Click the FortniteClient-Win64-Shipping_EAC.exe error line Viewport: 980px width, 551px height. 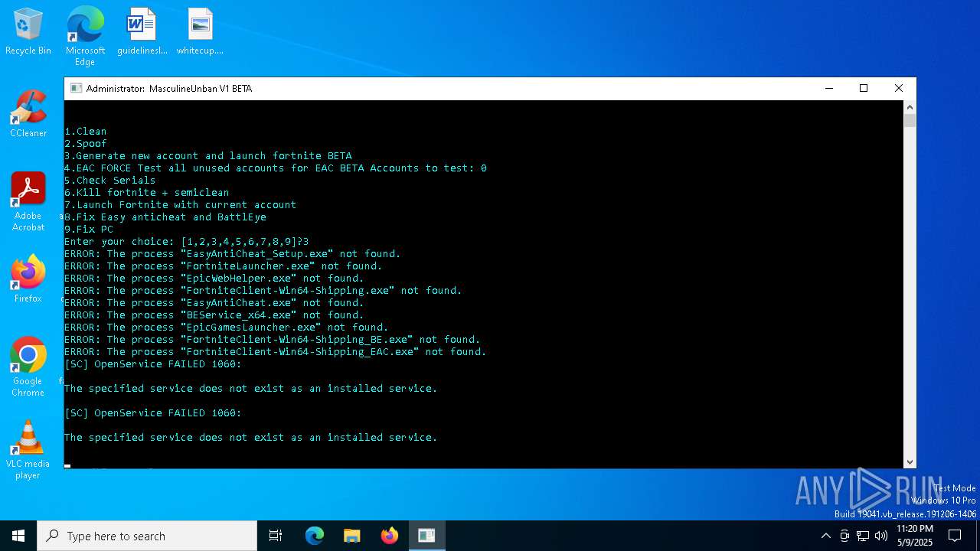point(276,352)
